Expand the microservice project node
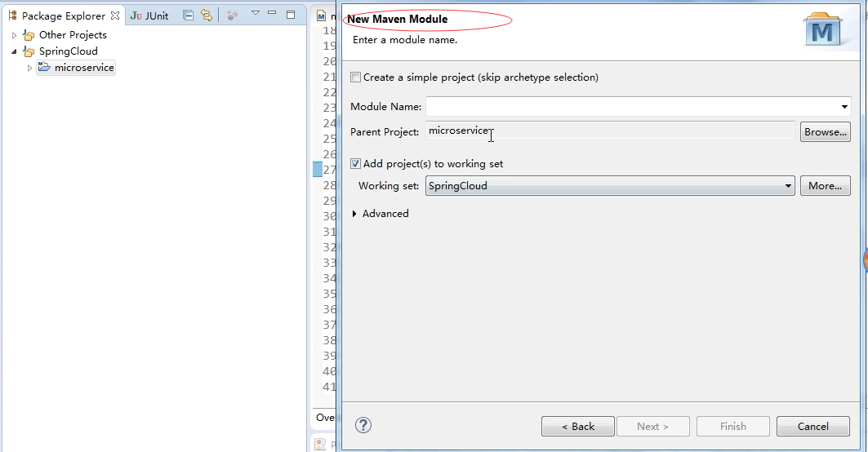The width and height of the screenshot is (868, 452). (x=30, y=68)
